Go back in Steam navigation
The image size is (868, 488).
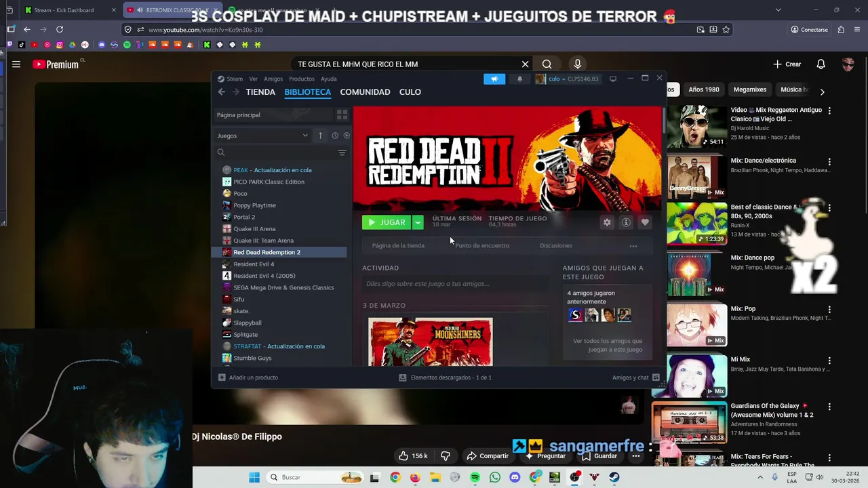(222, 92)
